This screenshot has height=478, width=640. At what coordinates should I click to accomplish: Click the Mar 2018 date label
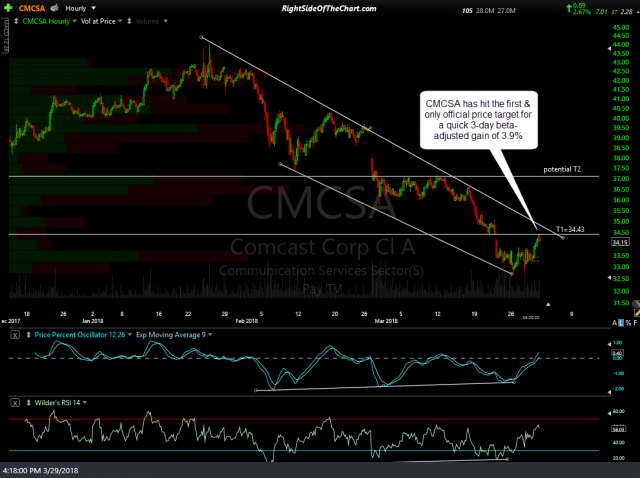click(x=386, y=321)
